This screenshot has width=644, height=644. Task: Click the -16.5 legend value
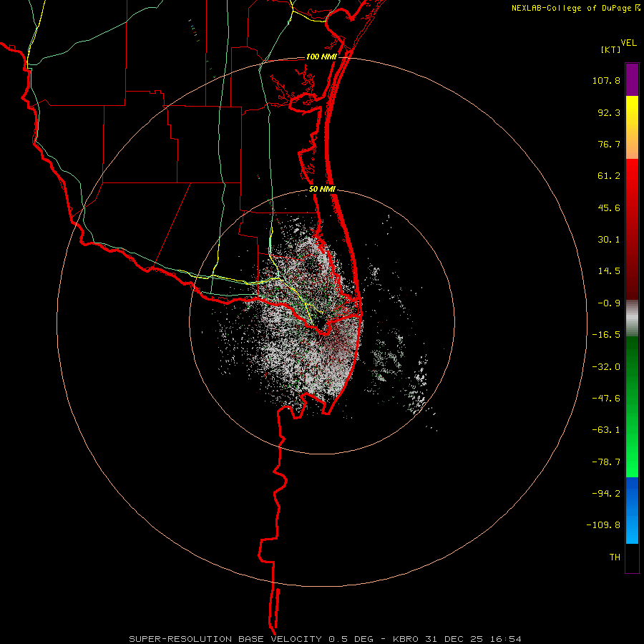tap(606, 335)
